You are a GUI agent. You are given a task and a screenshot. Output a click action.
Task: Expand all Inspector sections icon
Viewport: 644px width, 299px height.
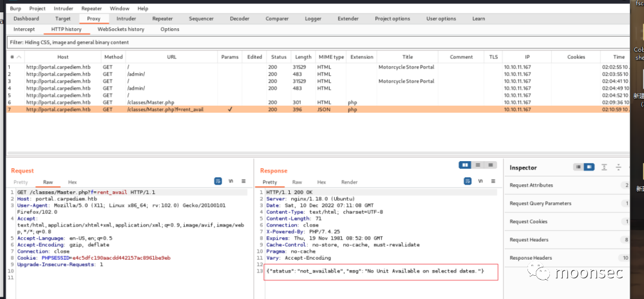click(x=604, y=167)
